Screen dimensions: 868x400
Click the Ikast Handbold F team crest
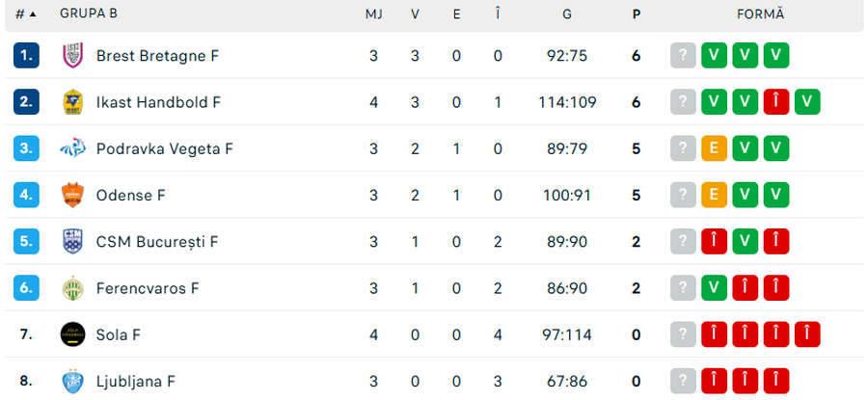coord(72,102)
